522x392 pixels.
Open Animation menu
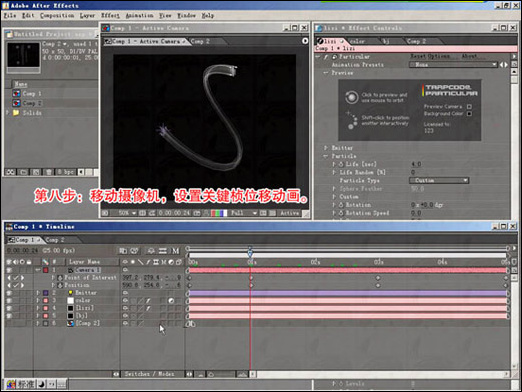139,16
